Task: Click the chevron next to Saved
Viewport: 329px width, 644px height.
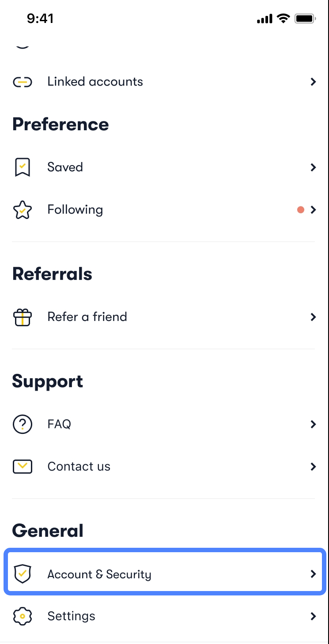Action: point(313,167)
